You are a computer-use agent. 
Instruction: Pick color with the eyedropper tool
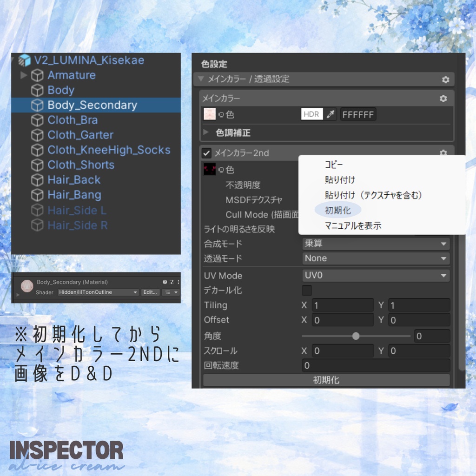click(x=331, y=114)
